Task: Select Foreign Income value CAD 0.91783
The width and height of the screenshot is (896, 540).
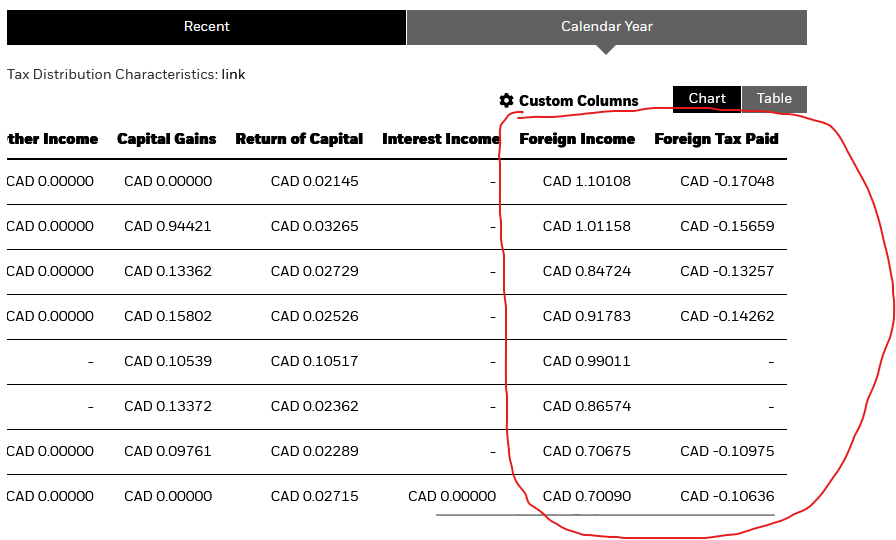Action: coord(587,317)
